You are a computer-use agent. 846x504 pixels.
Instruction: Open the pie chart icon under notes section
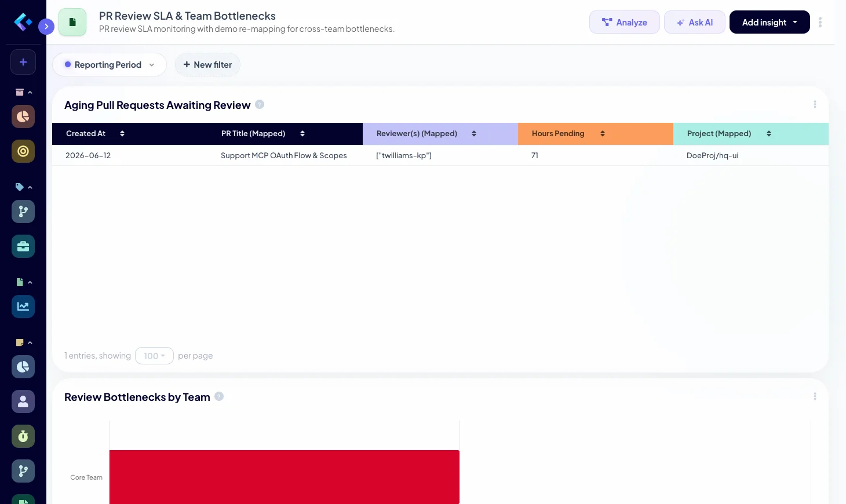tap(23, 367)
